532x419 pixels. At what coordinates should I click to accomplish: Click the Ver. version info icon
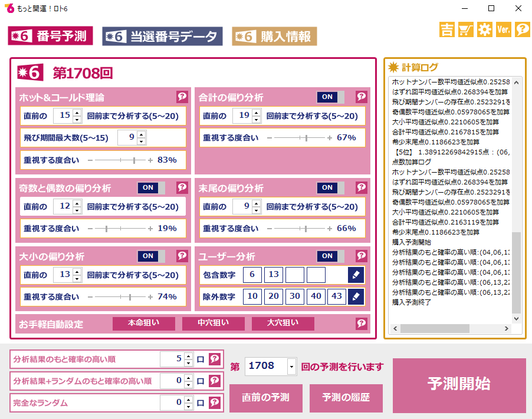click(x=504, y=30)
